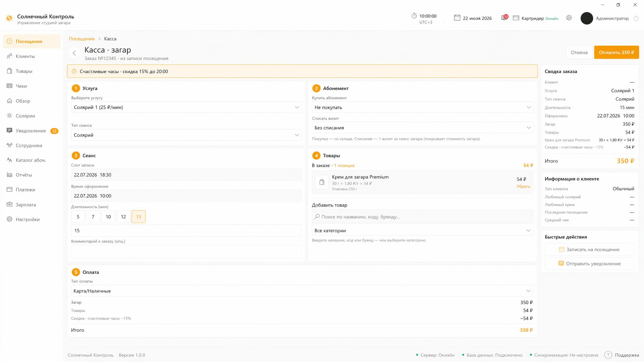Click the back arrow beside Касса title

point(74,53)
